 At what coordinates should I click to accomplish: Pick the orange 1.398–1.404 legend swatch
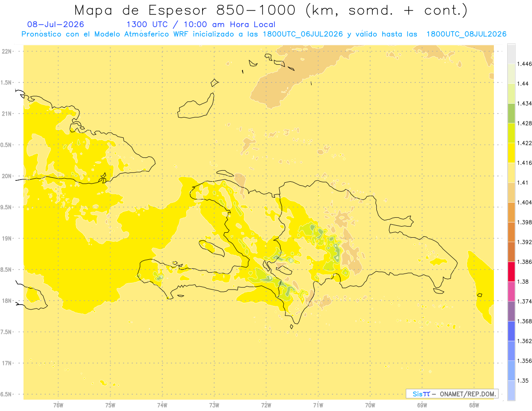(511, 212)
